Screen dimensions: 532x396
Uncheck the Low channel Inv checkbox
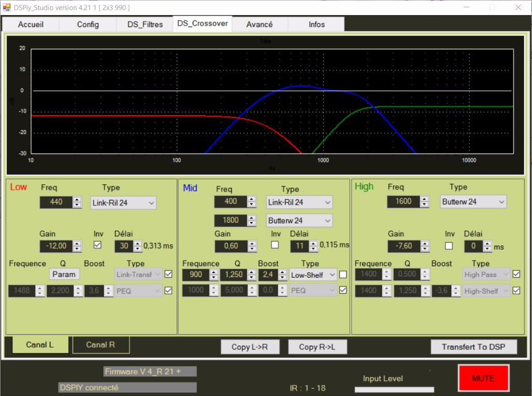[98, 245]
